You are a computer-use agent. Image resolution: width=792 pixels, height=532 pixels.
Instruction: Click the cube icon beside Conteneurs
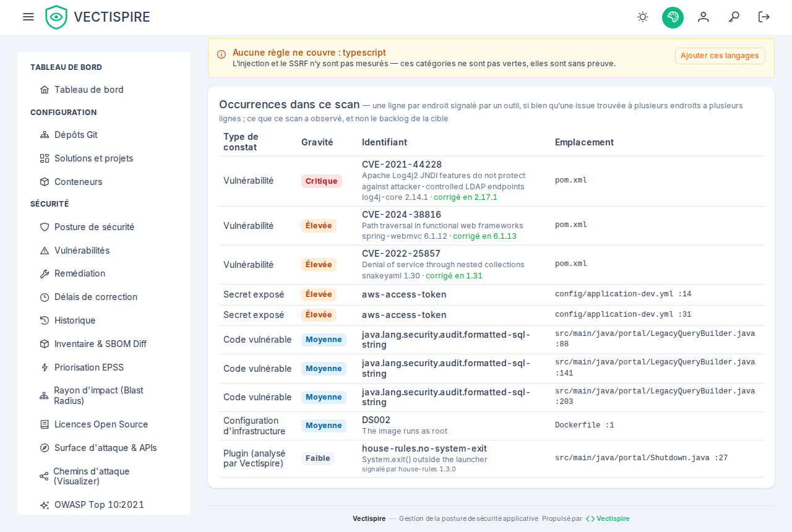click(45, 182)
